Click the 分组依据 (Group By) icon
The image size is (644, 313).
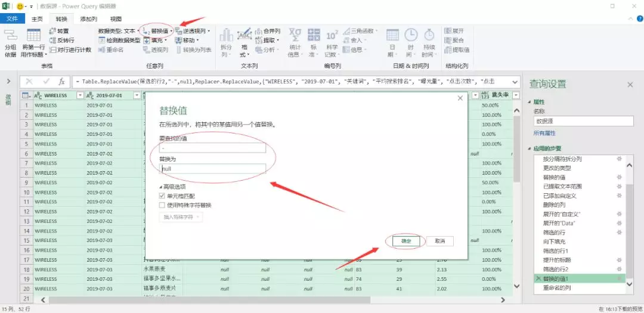(10, 35)
